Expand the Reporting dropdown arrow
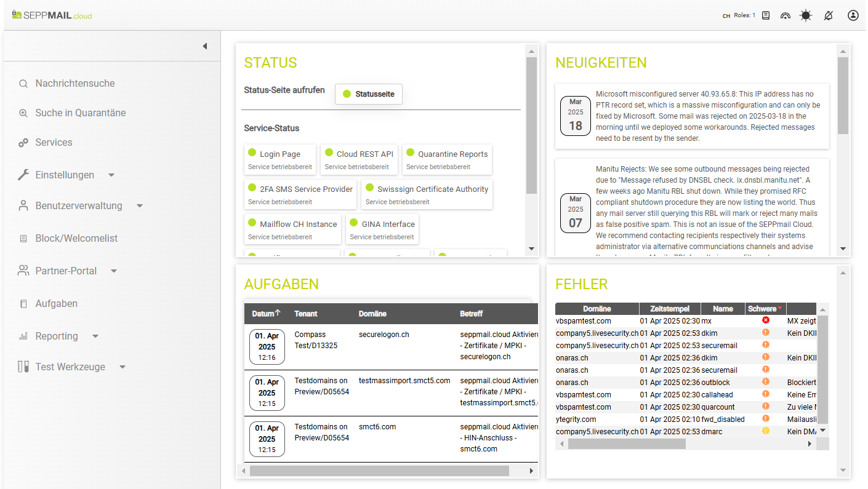This screenshot has width=868, height=489. point(95,336)
